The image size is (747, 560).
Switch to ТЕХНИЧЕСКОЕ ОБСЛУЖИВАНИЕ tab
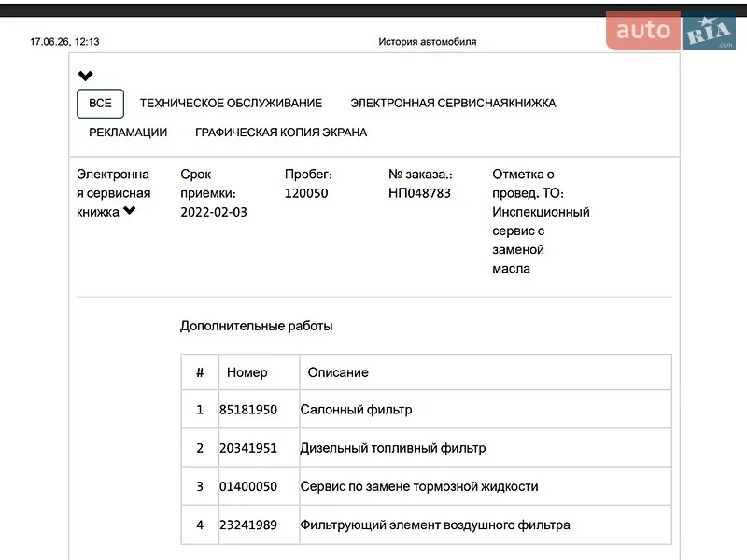point(231,104)
